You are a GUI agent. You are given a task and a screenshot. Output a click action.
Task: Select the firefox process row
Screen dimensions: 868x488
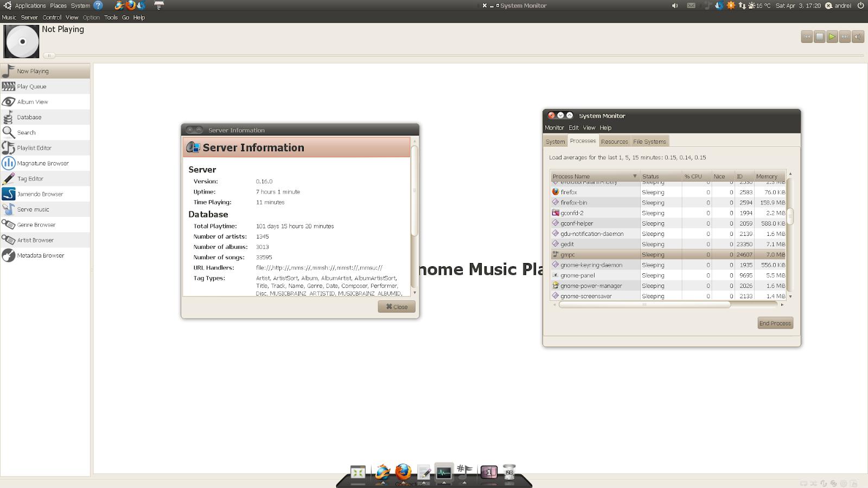coord(668,192)
